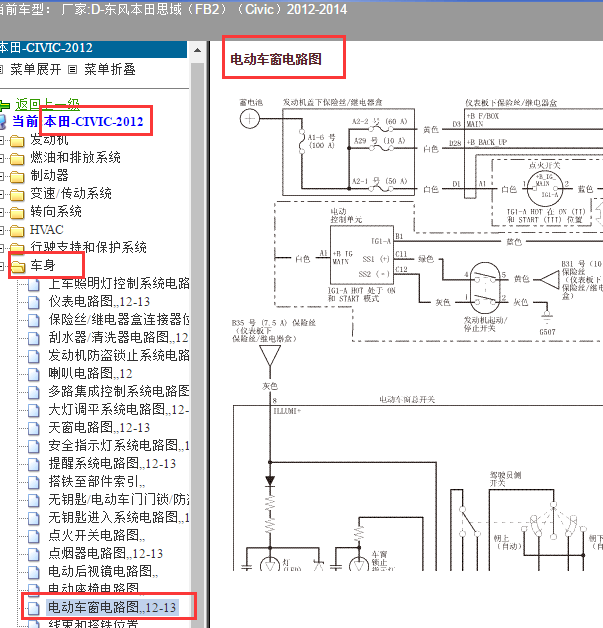Click the 电动车窗电路图 diagram title
The image size is (603, 628).
pos(276,59)
